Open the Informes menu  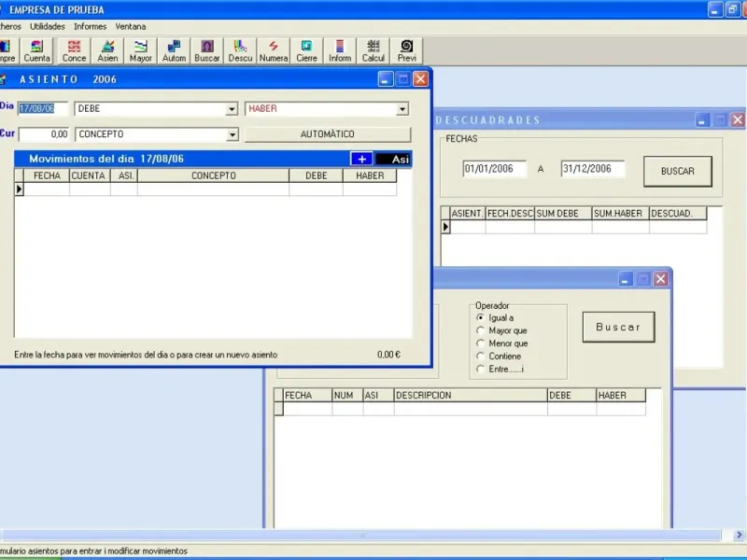point(91,26)
